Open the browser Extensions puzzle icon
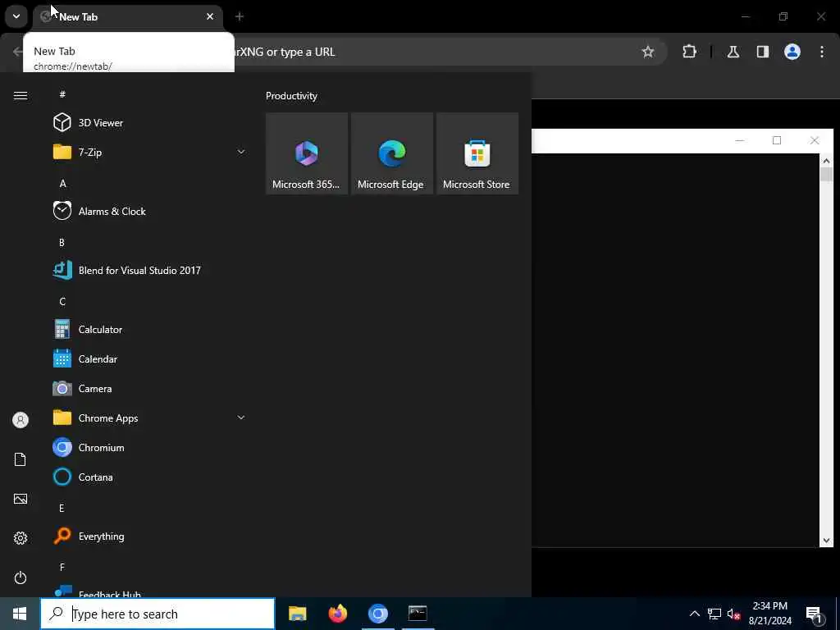 coord(689,52)
